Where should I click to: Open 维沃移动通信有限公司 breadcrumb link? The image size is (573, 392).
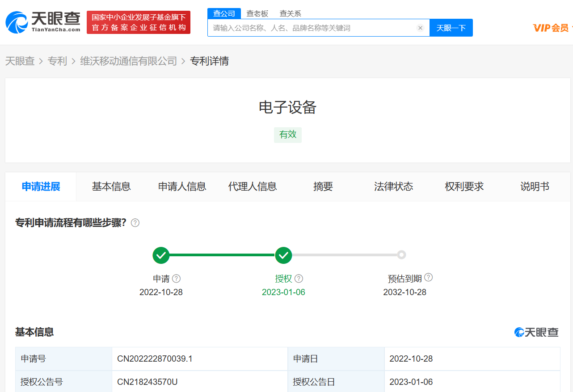tap(129, 61)
